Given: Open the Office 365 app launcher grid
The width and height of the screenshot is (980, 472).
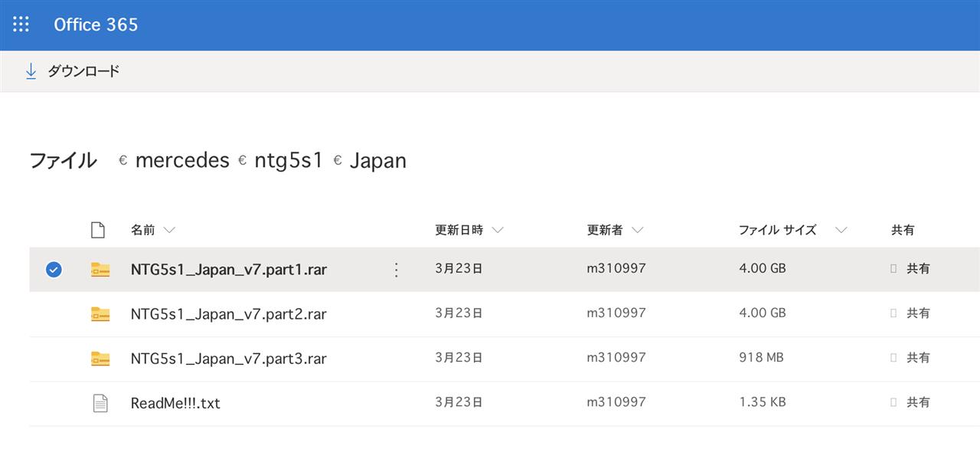Looking at the screenshot, I should pyautogui.click(x=21, y=25).
